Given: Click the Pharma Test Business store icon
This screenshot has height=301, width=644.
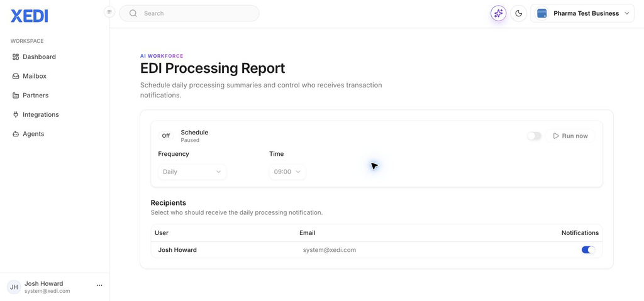Looking at the screenshot, I should click(542, 14).
